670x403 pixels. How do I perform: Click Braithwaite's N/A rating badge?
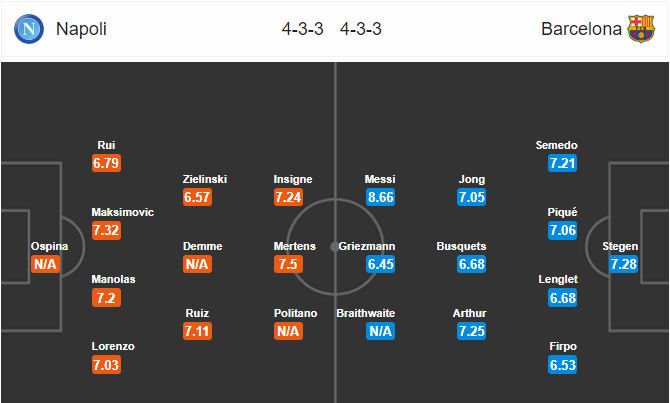click(380, 331)
